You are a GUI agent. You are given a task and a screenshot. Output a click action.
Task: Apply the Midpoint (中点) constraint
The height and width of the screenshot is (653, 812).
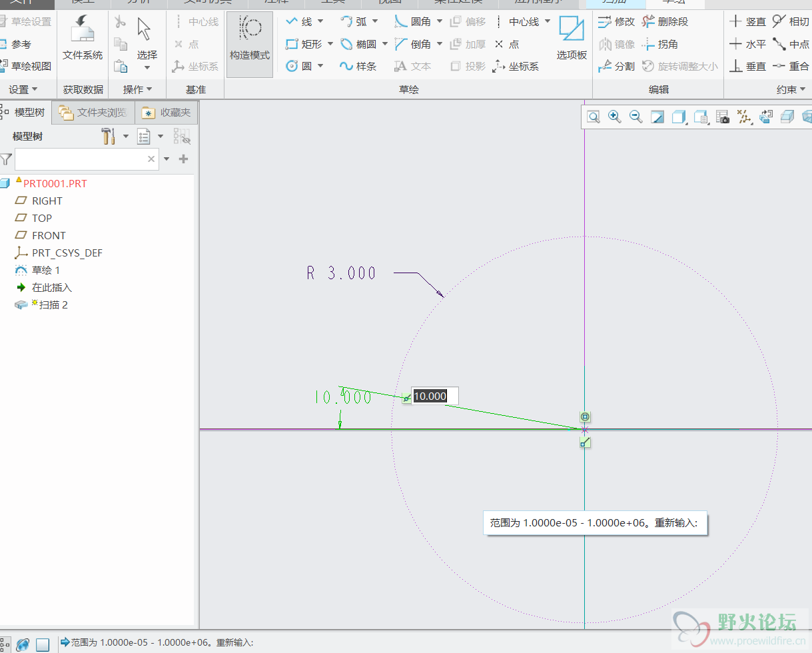[791, 44]
